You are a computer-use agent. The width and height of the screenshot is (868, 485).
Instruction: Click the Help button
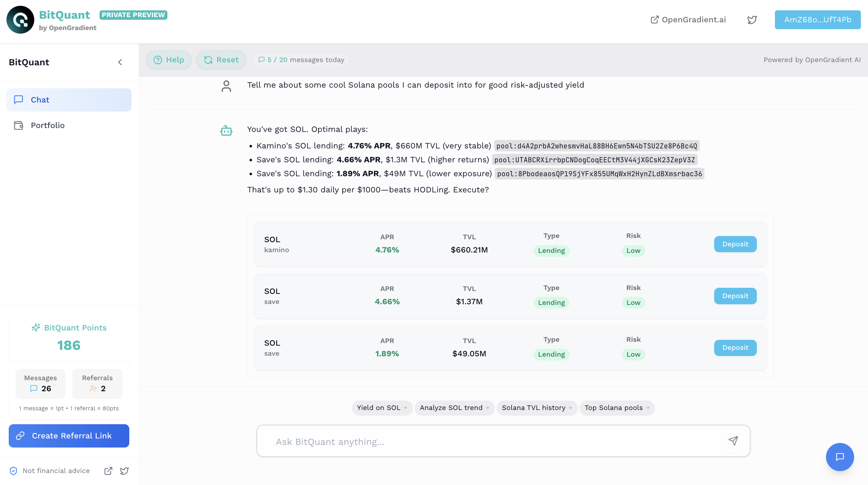[168, 60]
